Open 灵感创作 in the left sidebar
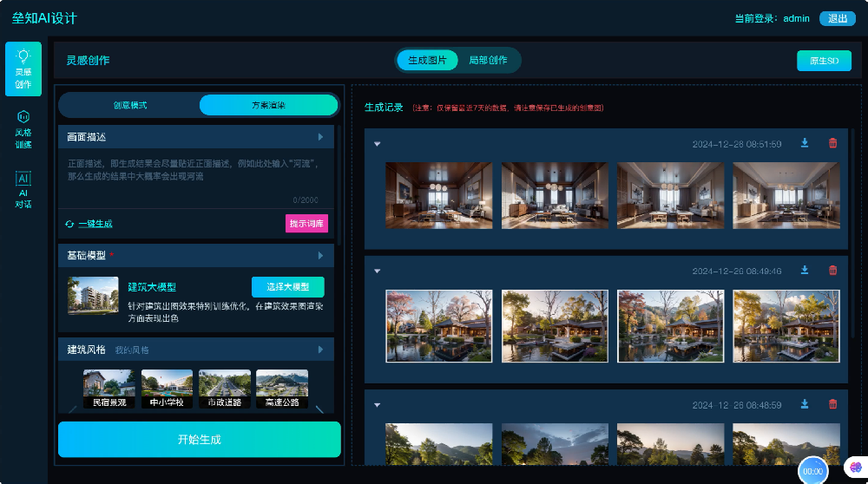 23,69
